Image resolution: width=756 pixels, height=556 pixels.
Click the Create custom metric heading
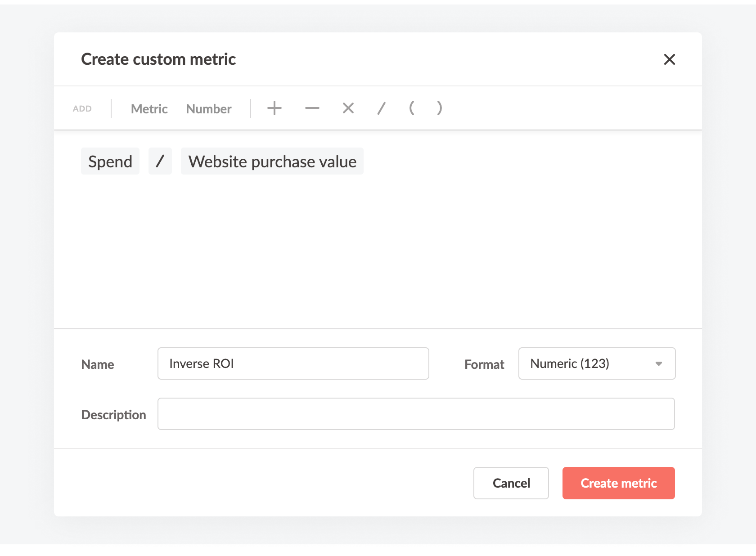pos(158,59)
